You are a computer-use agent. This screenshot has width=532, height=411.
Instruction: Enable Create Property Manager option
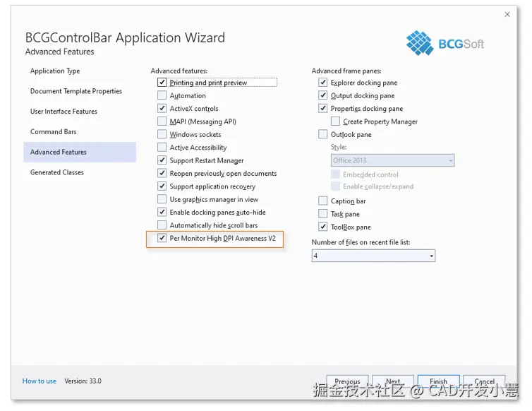335,121
